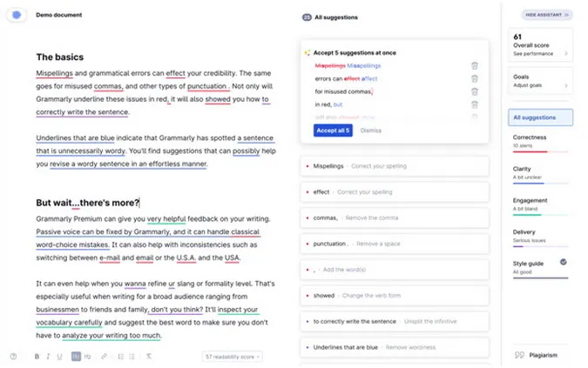Dismiss the bulk suggestions card

[x=371, y=130]
